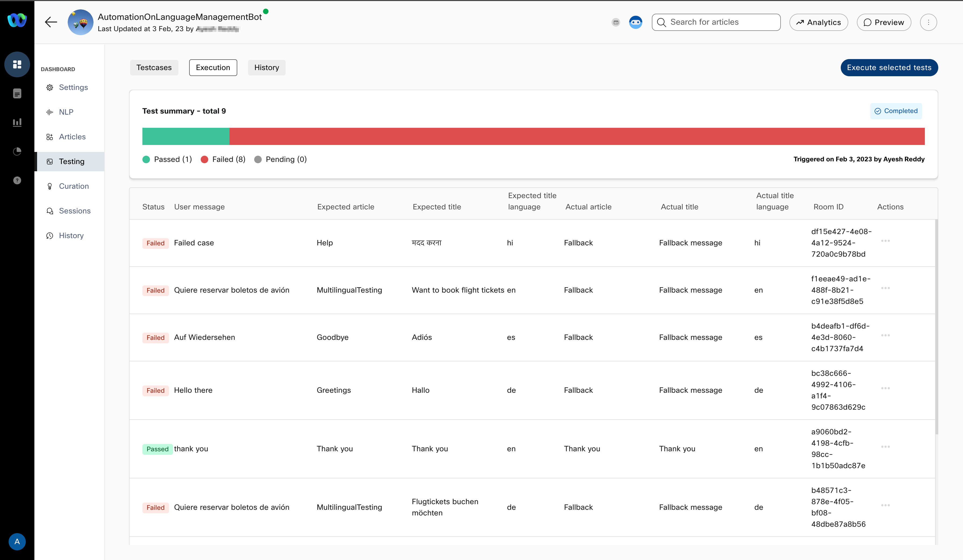Image resolution: width=963 pixels, height=560 pixels.
Task: Click Execute selected tests button
Action: [x=889, y=68]
